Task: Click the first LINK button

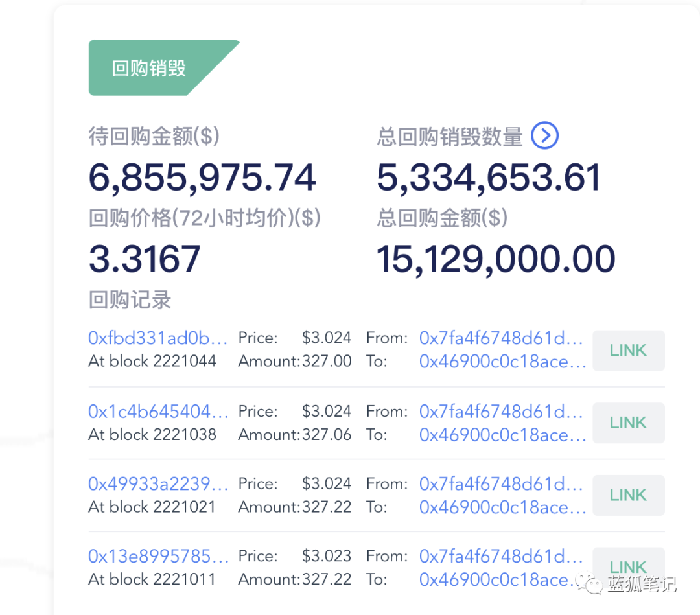Action: pos(627,351)
